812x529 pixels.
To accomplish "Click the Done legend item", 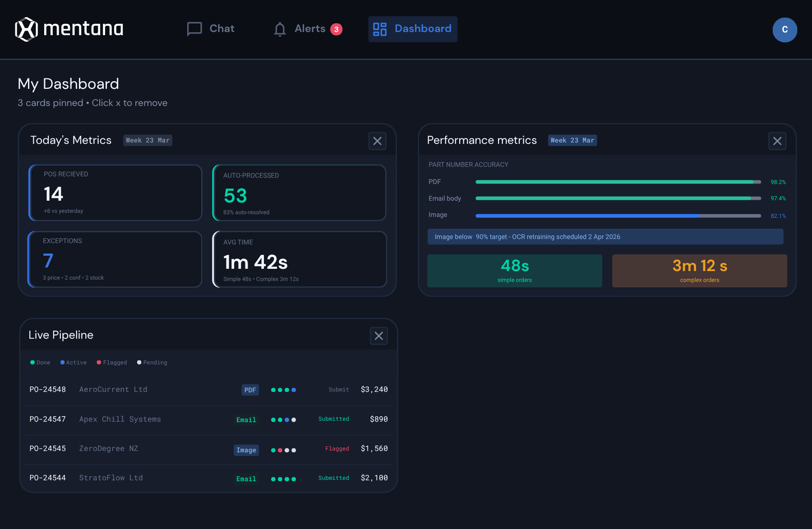I will pyautogui.click(x=40, y=363).
